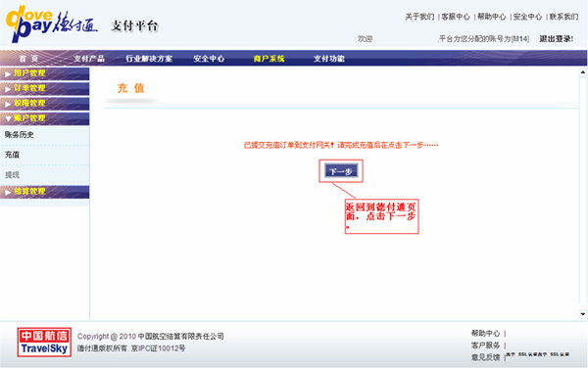
Task: Click the dovepay 德付通 logo
Action: coord(51,23)
